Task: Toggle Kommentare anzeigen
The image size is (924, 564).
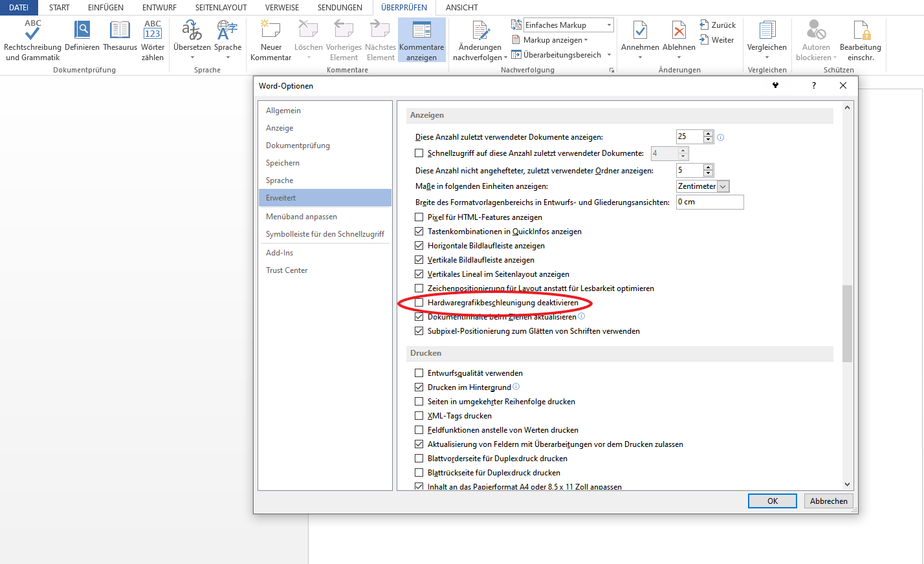Action: 422,40
